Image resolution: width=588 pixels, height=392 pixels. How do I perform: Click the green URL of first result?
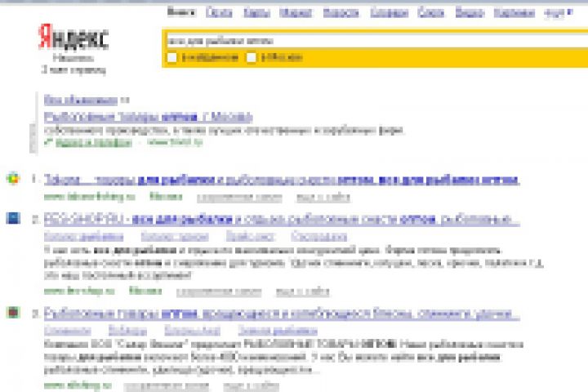(x=90, y=197)
